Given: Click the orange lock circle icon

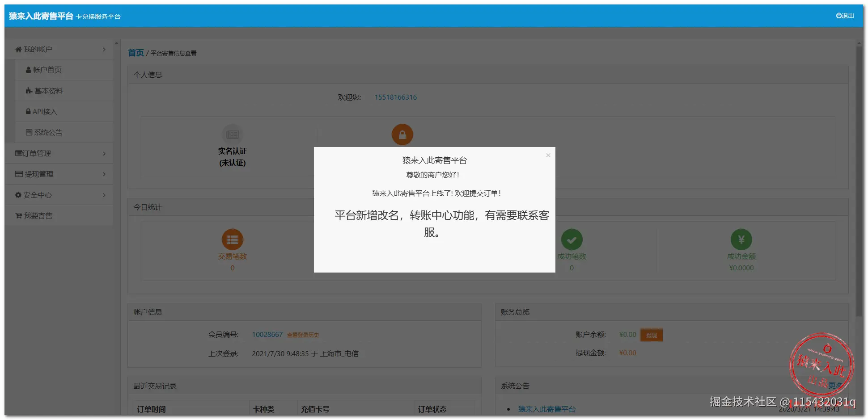Looking at the screenshot, I should tap(402, 134).
